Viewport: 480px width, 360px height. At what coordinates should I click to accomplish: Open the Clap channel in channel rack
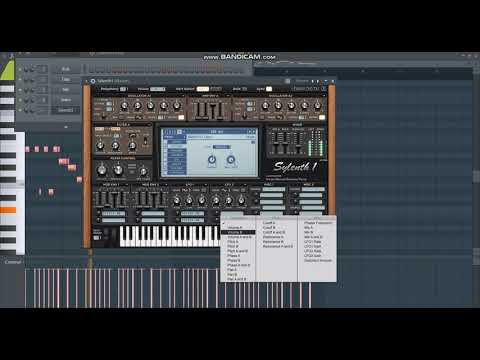coord(66,79)
